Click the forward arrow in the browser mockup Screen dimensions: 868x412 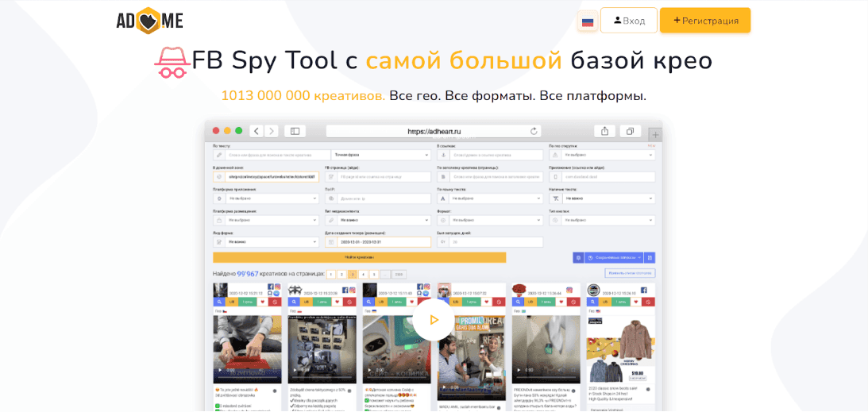click(272, 131)
